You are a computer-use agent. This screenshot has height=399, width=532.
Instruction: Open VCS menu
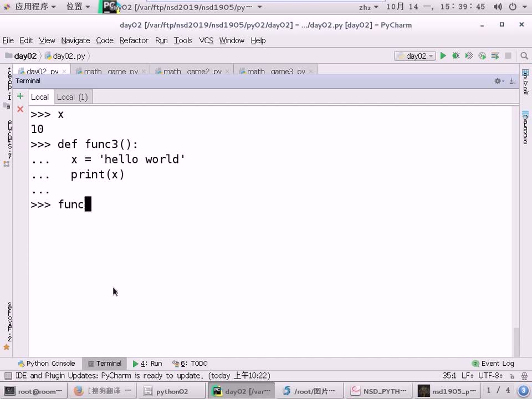(206, 40)
